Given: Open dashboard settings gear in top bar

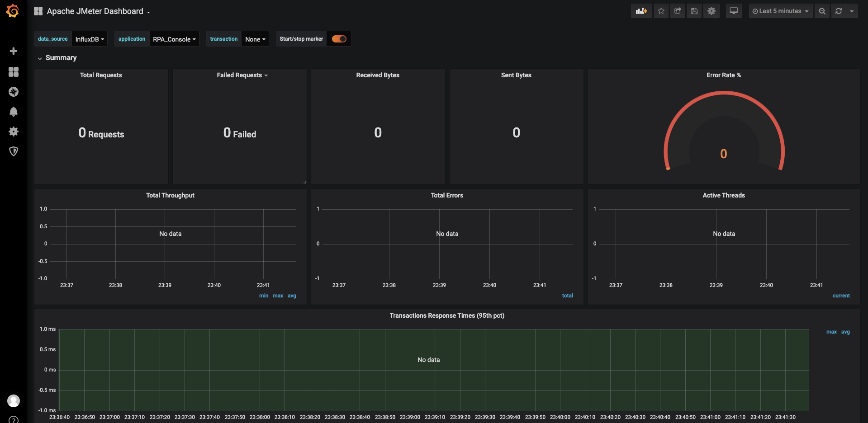Looking at the screenshot, I should pyautogui.click(x=711, y=11).
